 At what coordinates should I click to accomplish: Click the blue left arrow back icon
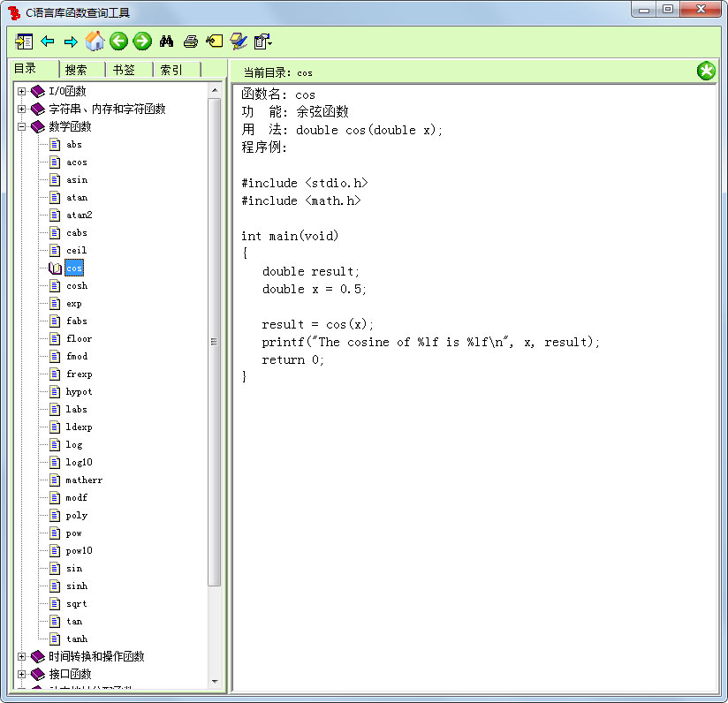(x=48, y=42)
